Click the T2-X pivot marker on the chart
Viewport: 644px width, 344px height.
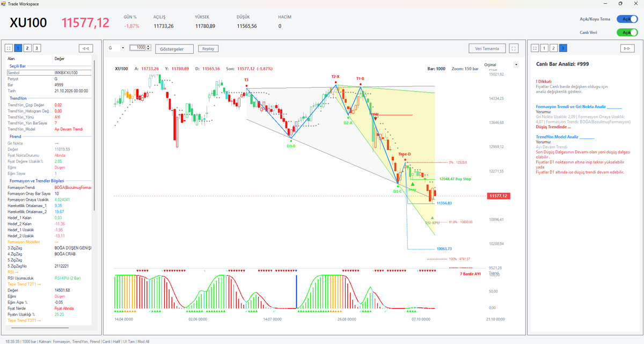[335, 77]
